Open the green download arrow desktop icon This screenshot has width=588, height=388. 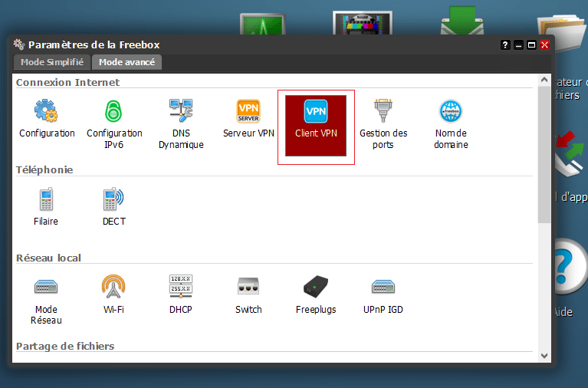462,21
